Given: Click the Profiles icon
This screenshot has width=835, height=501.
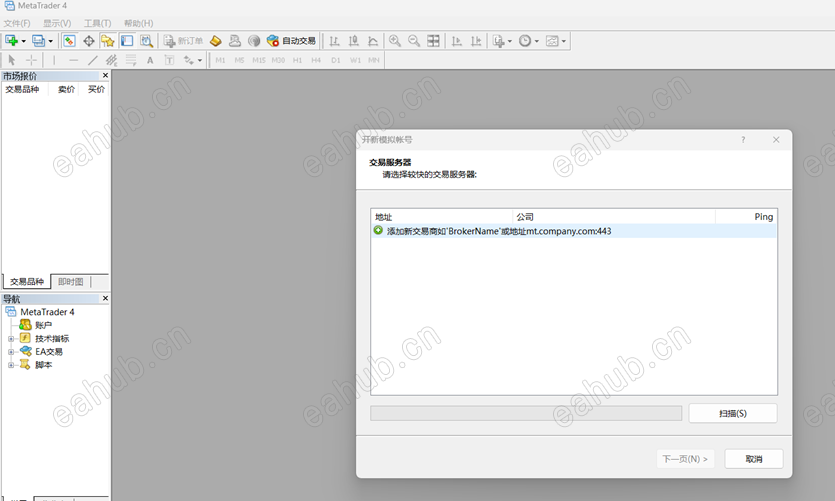Looking at the screenshot, I should point(38,40).
